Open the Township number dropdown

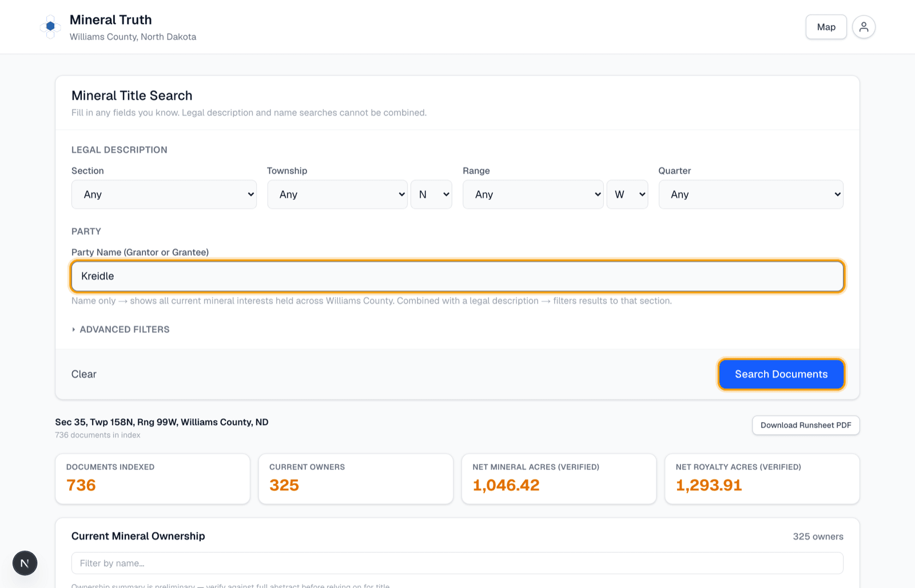tap(337, 194)
